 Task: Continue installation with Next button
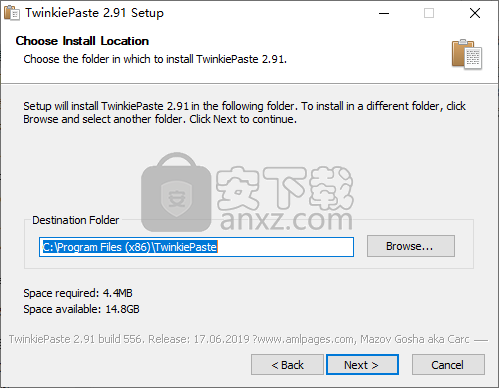(362, 365)
